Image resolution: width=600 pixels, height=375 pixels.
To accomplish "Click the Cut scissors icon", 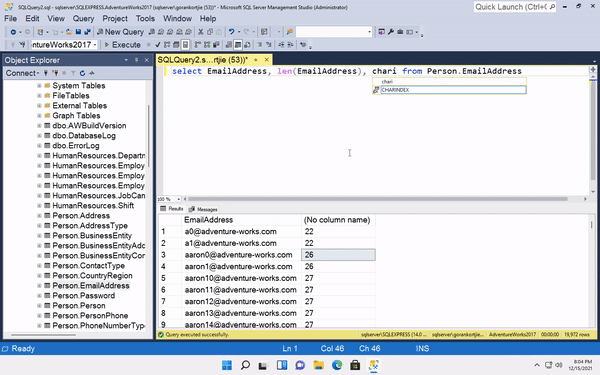I will [201, 32].
